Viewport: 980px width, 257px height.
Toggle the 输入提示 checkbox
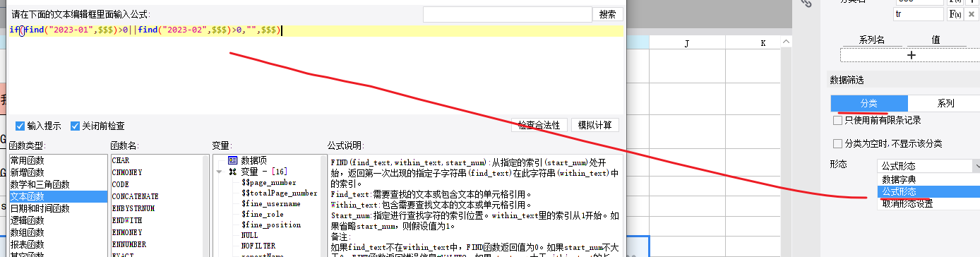coord(20,126)
